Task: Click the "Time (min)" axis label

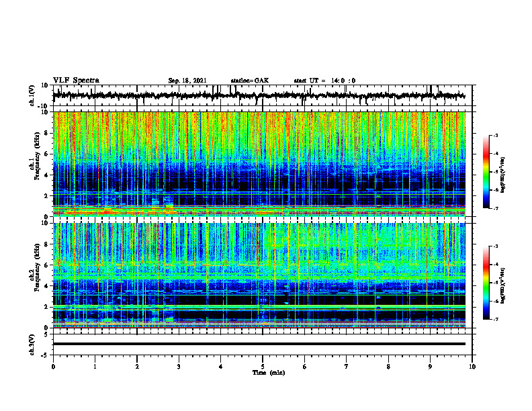Action: [269, 373]
